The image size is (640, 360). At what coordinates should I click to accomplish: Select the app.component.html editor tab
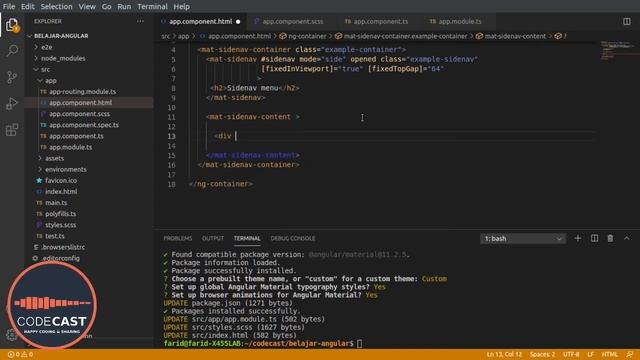[x=200, y=21]
